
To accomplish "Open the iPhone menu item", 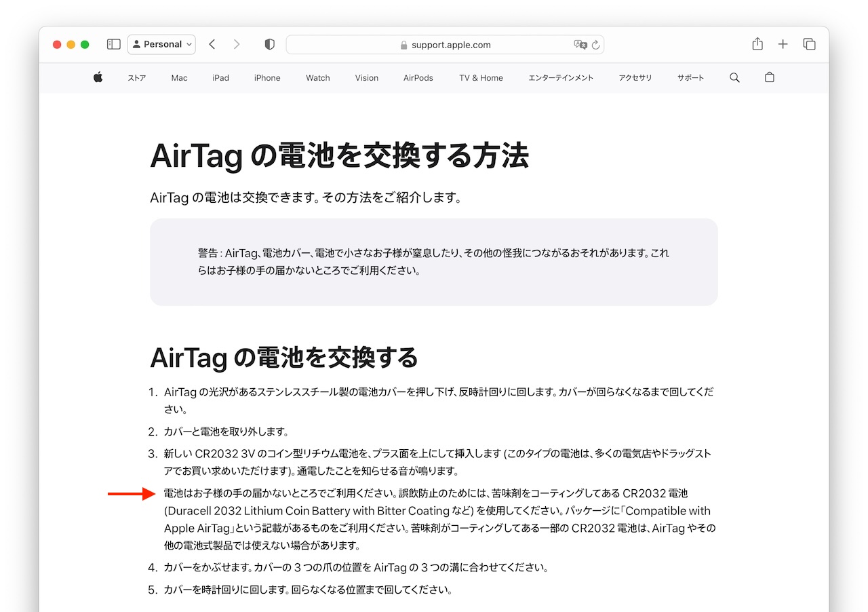I will (x=267, y=78).
